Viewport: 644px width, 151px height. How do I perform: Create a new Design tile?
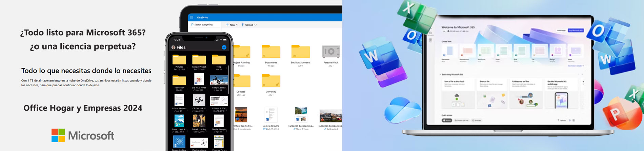tap(558, 51)
